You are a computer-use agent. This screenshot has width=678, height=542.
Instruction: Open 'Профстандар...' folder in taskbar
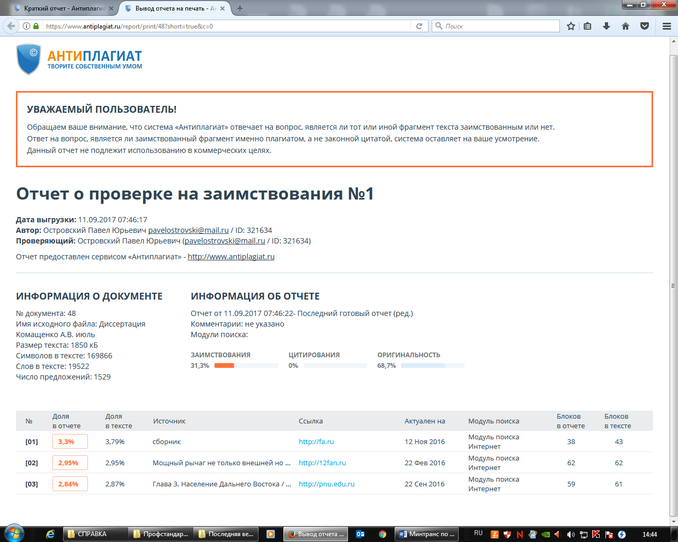pos(160,534)
